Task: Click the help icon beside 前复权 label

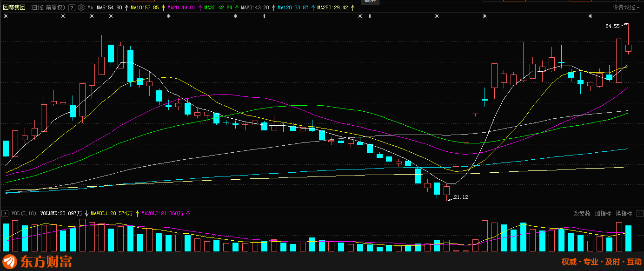Action: click(72, 8)
